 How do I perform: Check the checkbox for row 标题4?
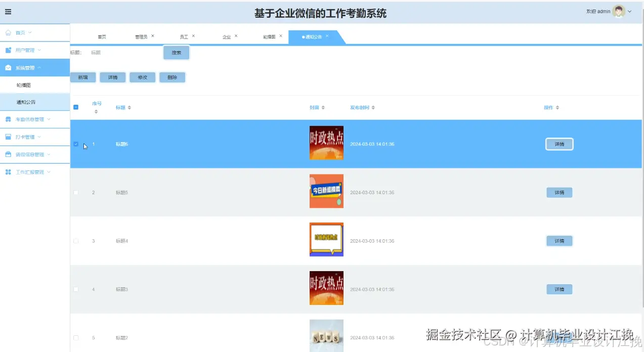(76, 241)
